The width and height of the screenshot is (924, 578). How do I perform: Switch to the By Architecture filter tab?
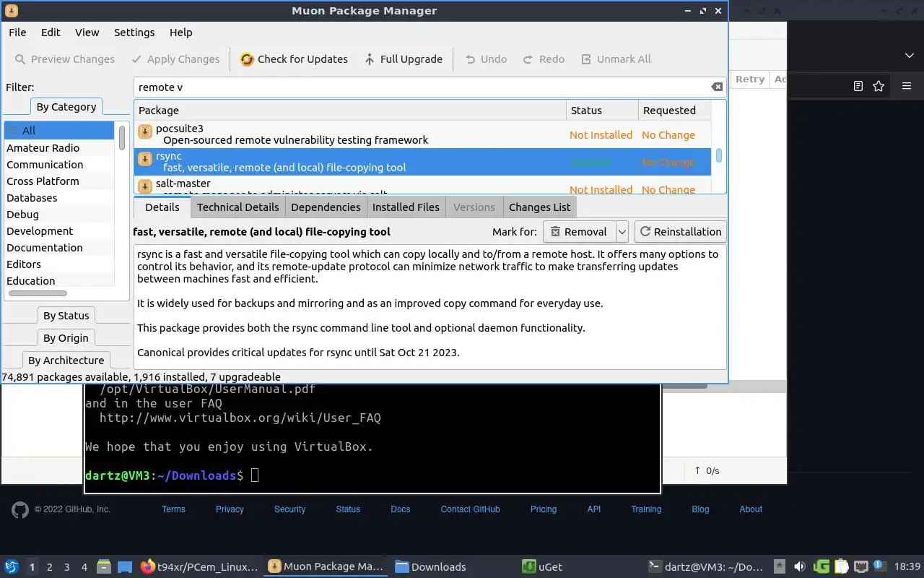click(x=66, y=361)
